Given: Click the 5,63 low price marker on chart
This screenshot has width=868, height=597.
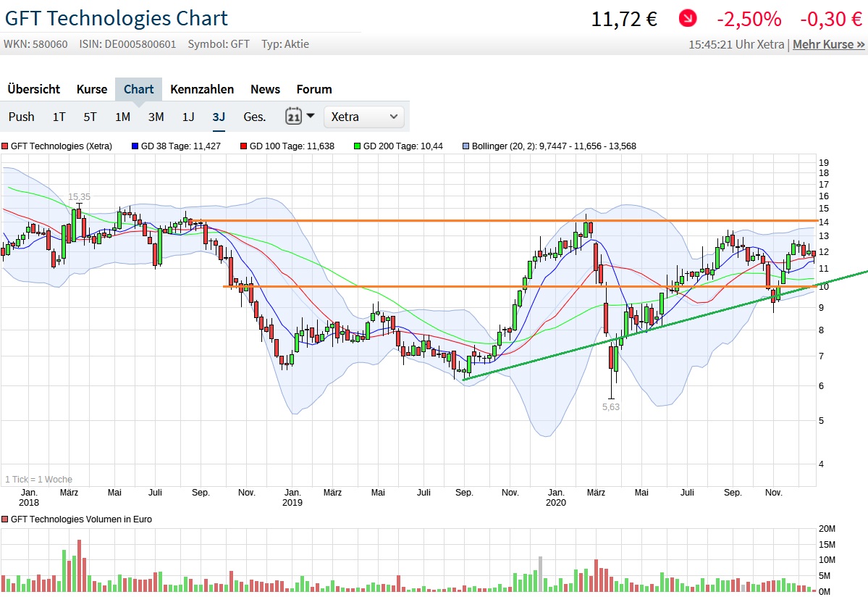Looking at the screenshot, I should [611, 407].
